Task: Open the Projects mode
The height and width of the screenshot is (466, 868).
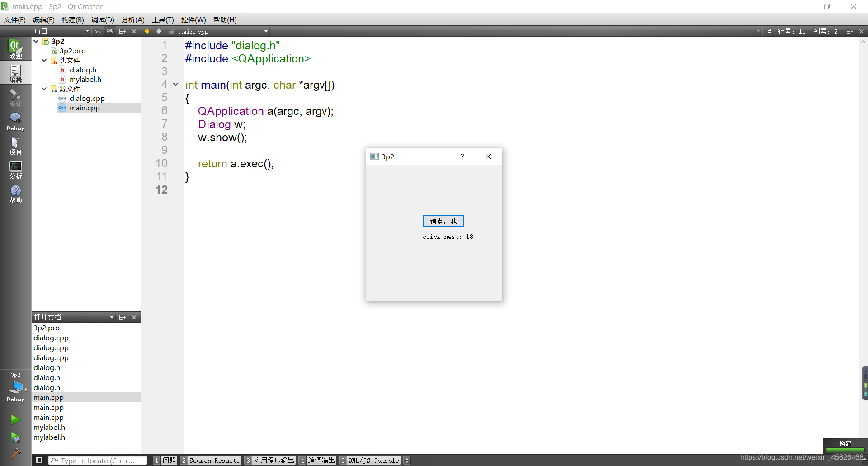Action: pos(15,145)
